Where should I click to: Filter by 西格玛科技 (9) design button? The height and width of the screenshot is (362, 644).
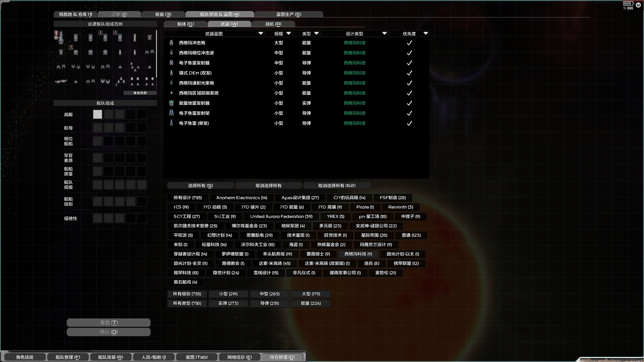tap(358, 254)
